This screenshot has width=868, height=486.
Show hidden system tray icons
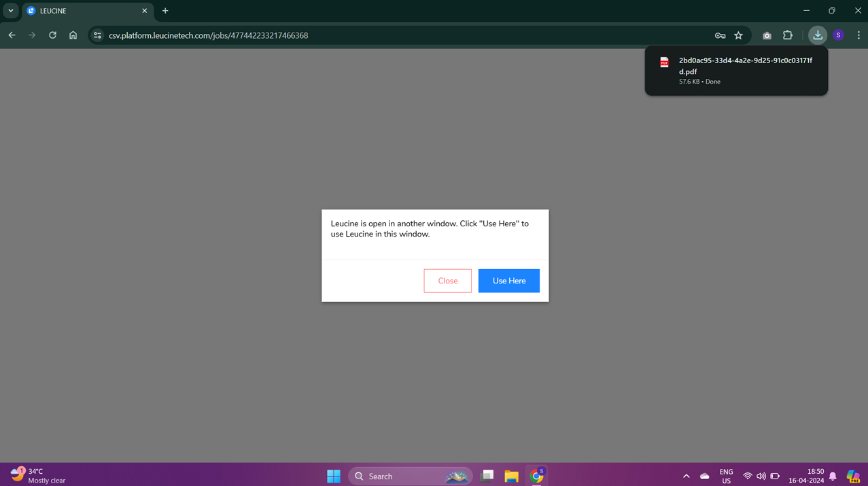pyautogui.click(x=686, y=476)
